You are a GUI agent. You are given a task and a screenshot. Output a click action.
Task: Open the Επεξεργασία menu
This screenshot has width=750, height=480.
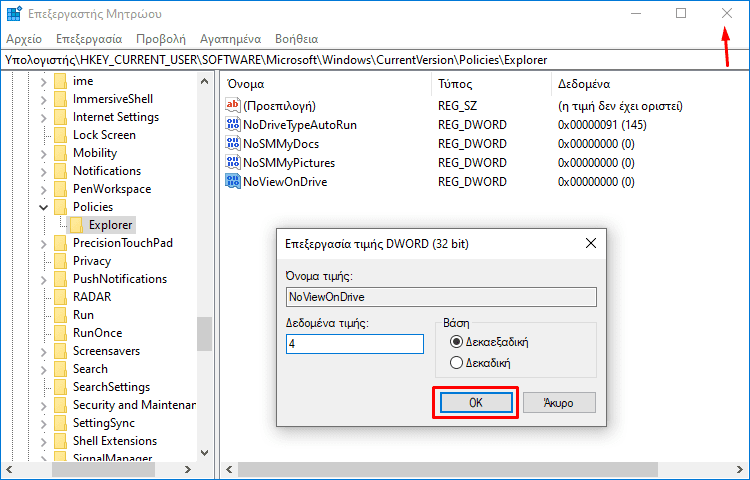click(89, 39)
